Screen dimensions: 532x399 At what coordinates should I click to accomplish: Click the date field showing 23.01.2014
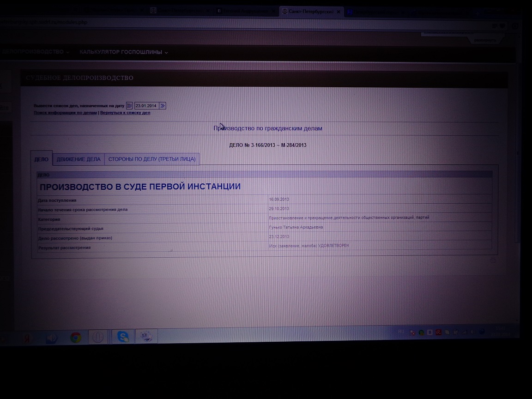(146, 106)
